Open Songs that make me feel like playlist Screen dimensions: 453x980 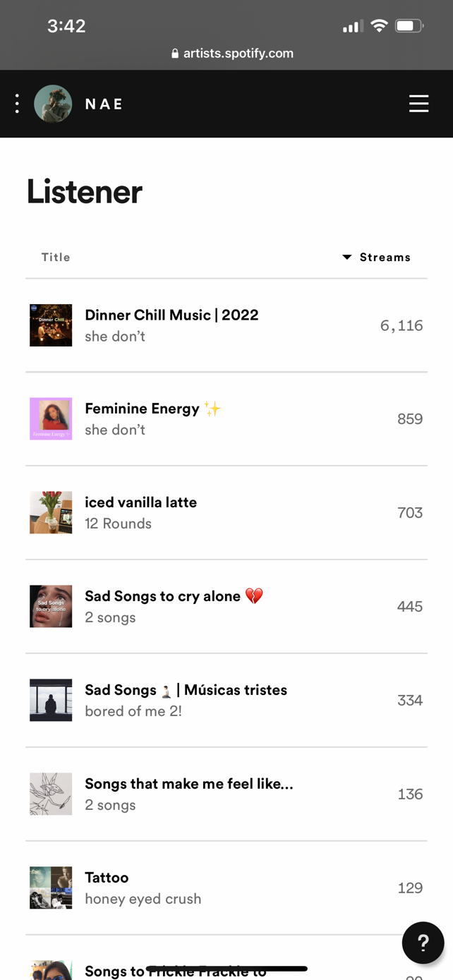coord(188,784)
